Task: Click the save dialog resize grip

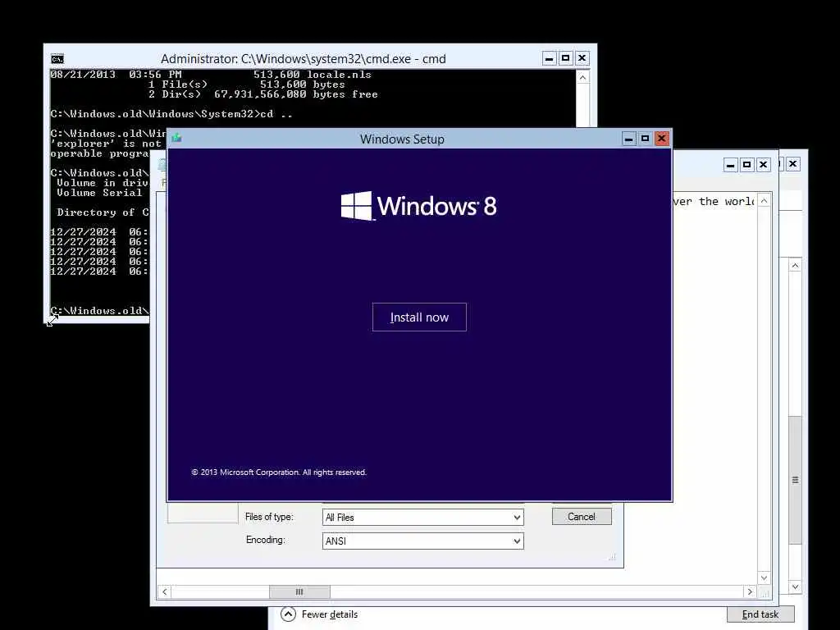Action: (612, 557)
